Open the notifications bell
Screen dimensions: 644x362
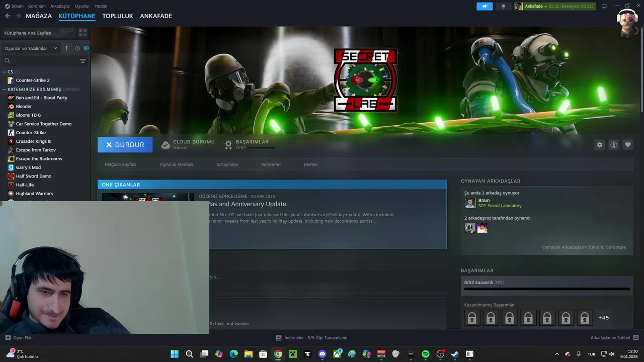(x=503, y=6)
